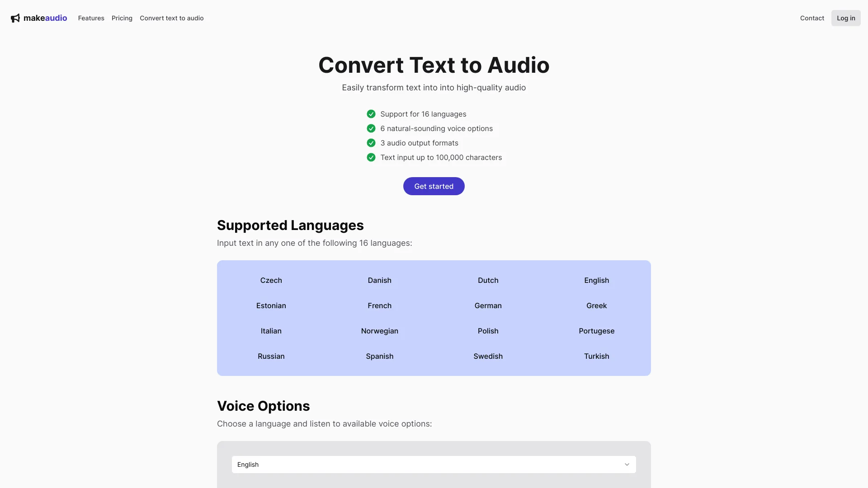This screenshot has height=488, width=868.
Task: Click the green checkmark next to '16 languages'
Action: [370, 114]
